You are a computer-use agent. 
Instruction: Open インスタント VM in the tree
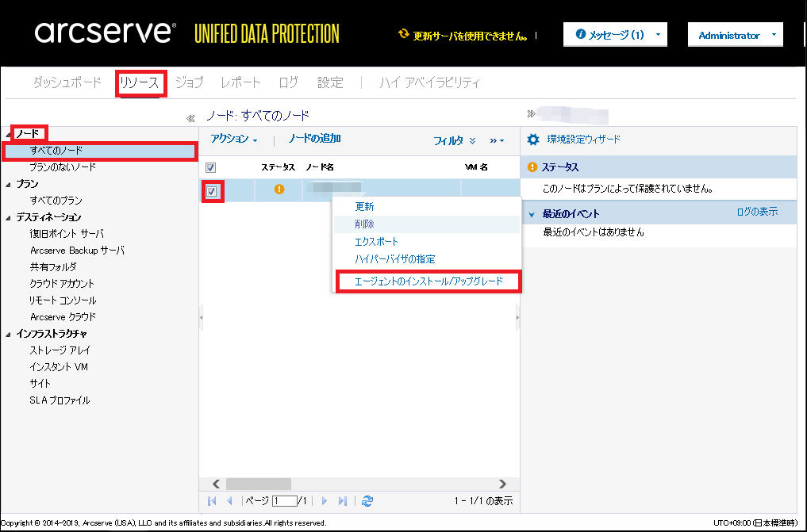click(x=59, y=367)
